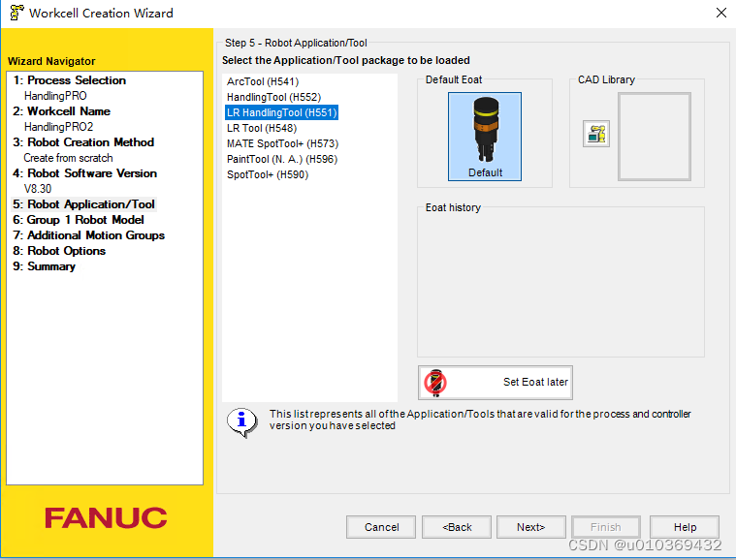
Task: Click the information bubble icon
Action: pos(241,421)
